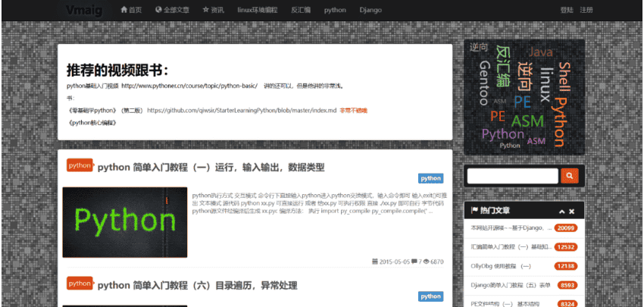
Task: Click the date icon 2015-05-05
Action: [x=374, y=262]
